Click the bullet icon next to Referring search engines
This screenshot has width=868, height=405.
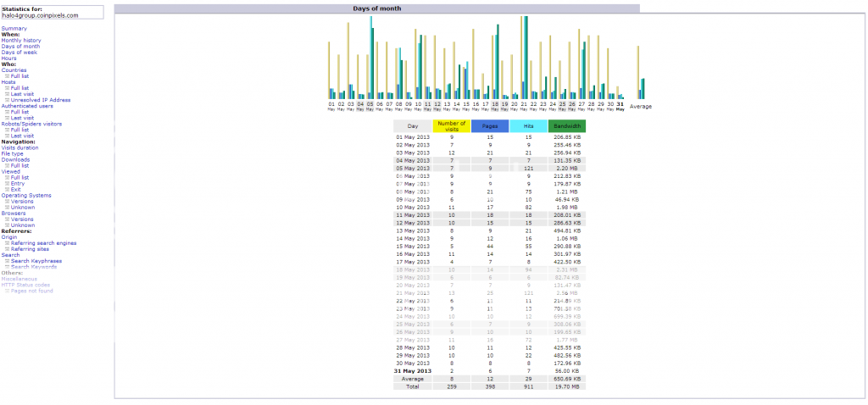tap(7, 243)
